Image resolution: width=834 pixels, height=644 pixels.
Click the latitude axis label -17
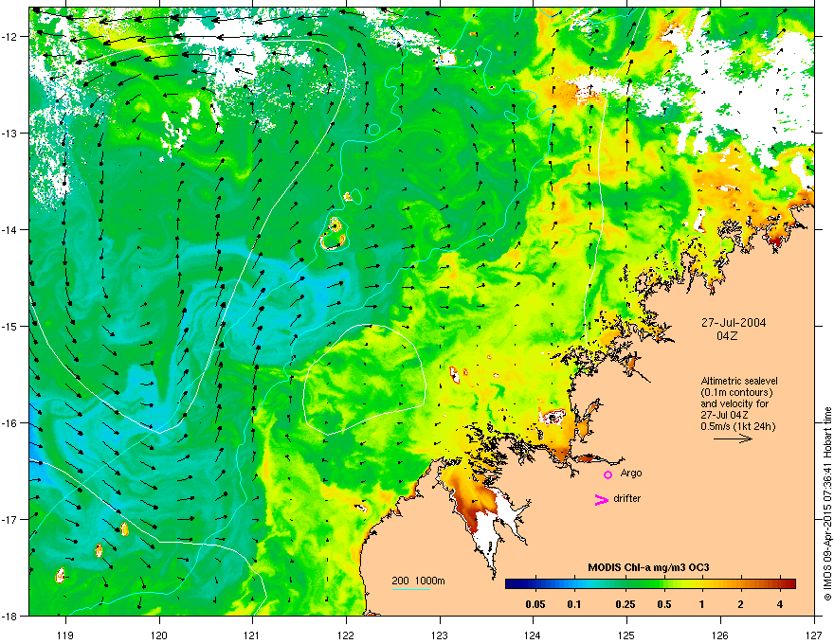pyautogui.click(x=10, y=519)
